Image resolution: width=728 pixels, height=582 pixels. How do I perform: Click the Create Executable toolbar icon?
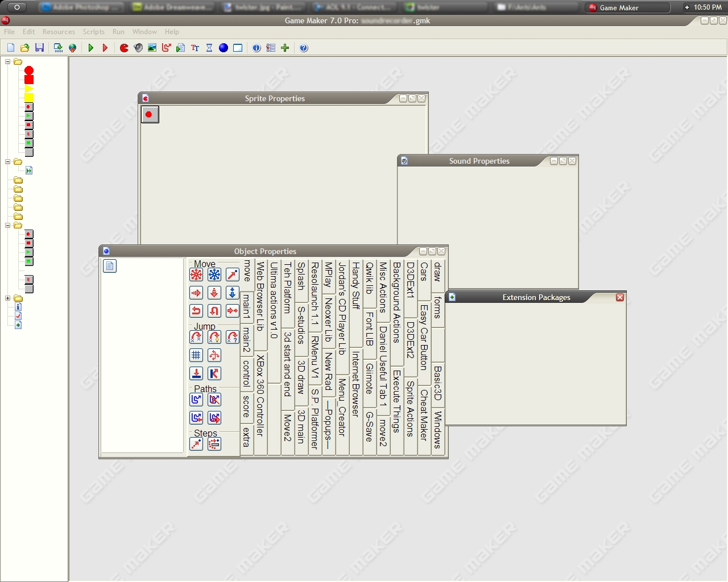tap(58, 48)
